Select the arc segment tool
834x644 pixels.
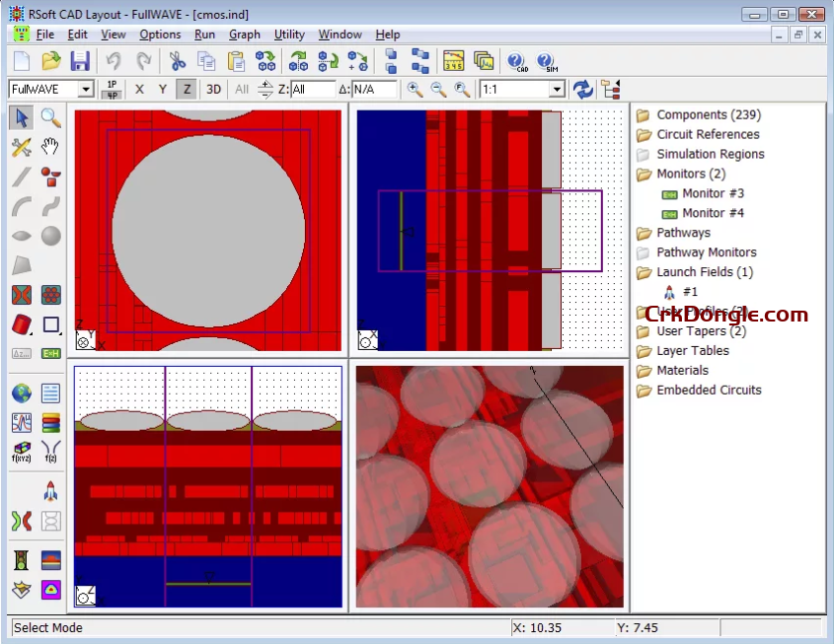22,206
